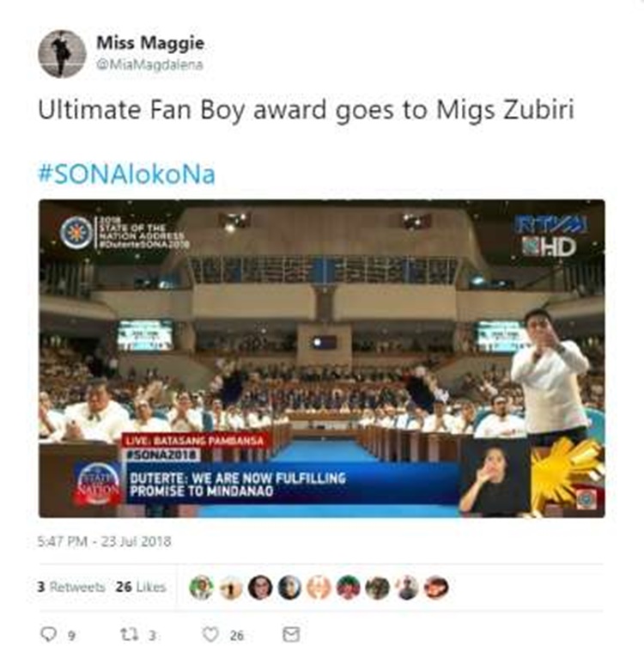Viewport: 644px width, 671px height.
Task: Click the reply count number 9
Action: (x=71, y=636)
